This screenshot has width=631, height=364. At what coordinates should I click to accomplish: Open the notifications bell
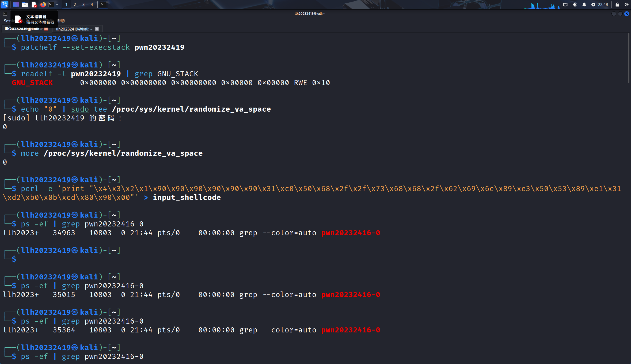point(584,4)
